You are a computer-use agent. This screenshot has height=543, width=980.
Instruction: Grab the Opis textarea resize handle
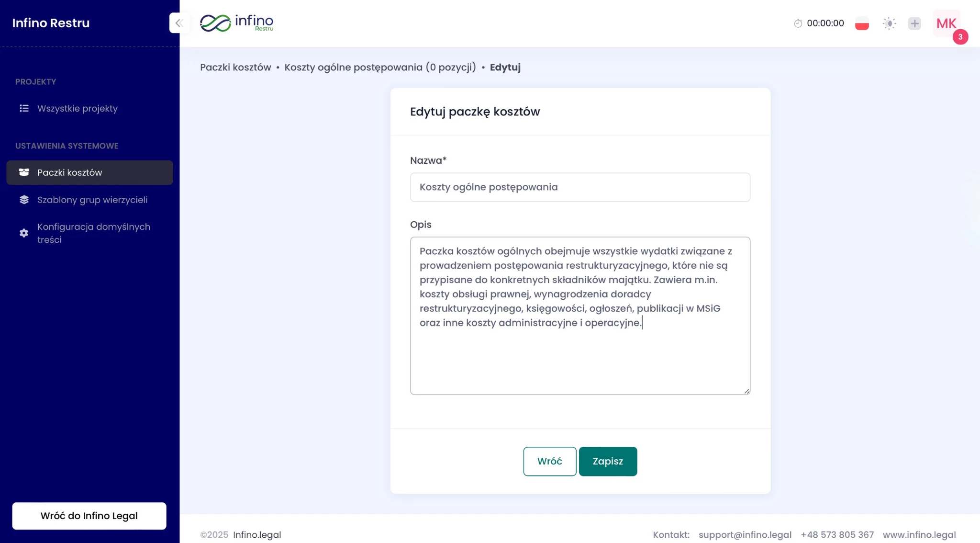pyautogui.click(x=746, y=391)
